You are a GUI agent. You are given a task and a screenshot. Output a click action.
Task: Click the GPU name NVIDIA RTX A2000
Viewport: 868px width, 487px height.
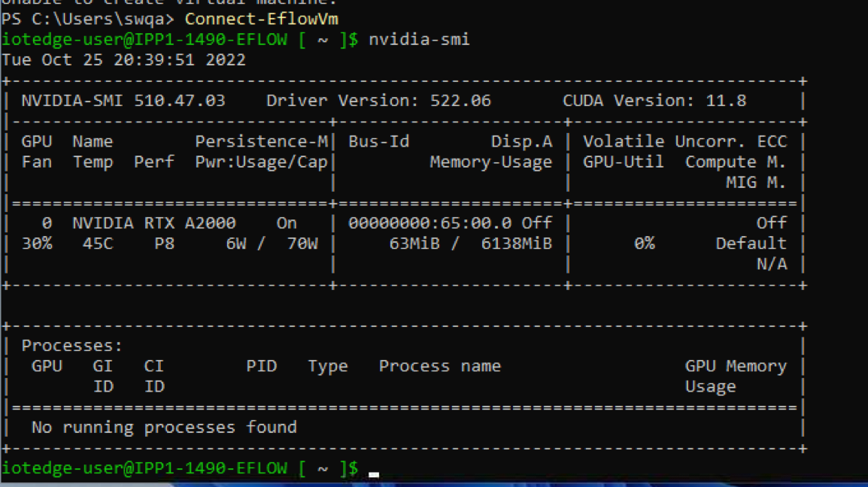tap(153, 223)
